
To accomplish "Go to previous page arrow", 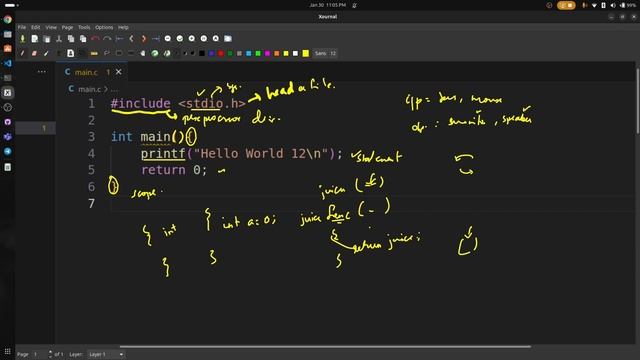I will coord(131,38).
